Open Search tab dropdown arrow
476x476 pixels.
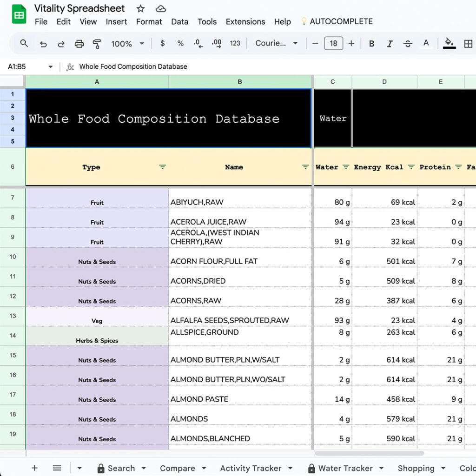[x=144, y=468]
